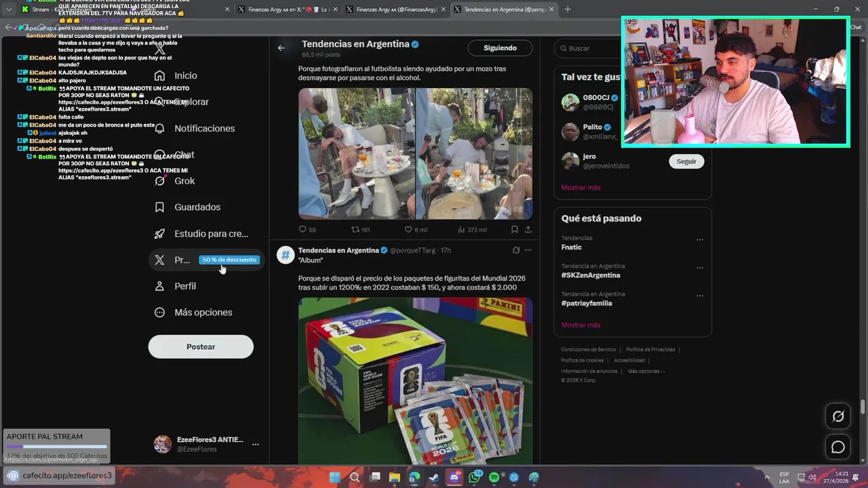Viewport: 868px width, 488px height.
Task: Open the volume control in system tray
Action: (812, 477)
